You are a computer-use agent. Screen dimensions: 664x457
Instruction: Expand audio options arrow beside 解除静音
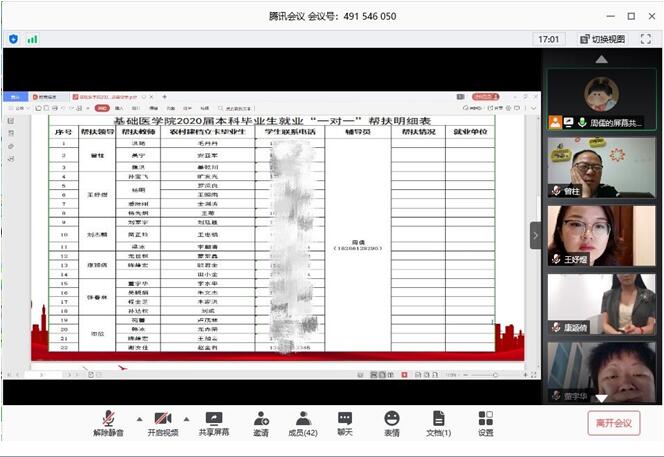pos(138,418)
